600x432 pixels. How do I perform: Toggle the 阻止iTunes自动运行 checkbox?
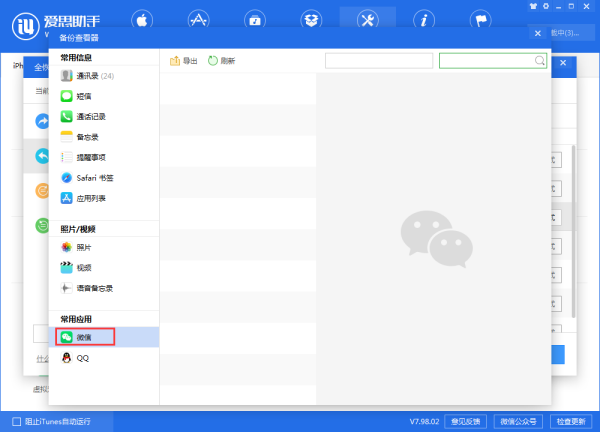click(16, 422)
